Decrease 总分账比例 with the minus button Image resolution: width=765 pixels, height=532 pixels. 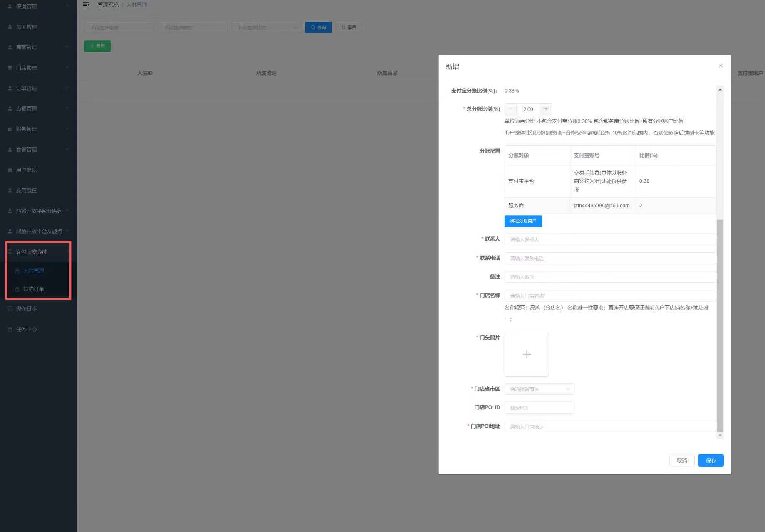point(510,109)
